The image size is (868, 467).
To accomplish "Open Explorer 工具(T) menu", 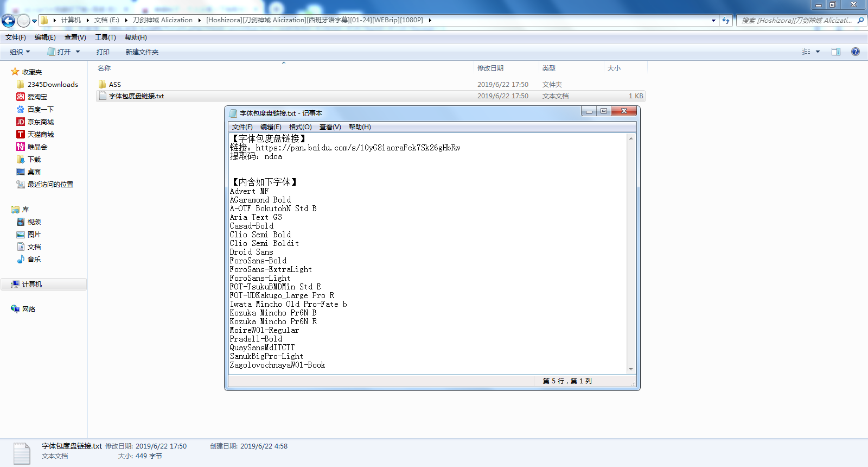I will click(x=105, y=37).
